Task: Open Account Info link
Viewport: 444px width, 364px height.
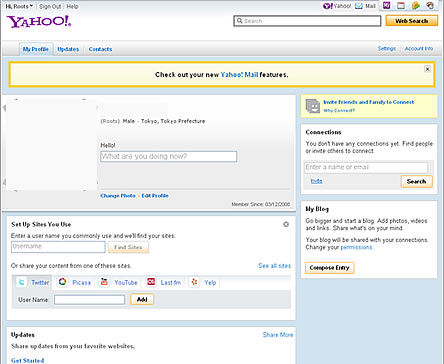Action: pos(419,49)
